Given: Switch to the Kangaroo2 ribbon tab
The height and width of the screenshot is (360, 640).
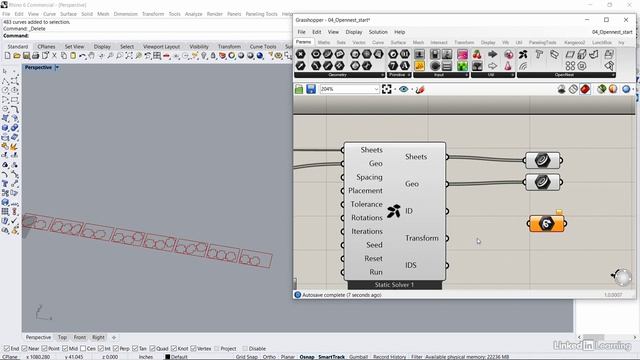Looking at the screenshot, I should tap(574, 42).
